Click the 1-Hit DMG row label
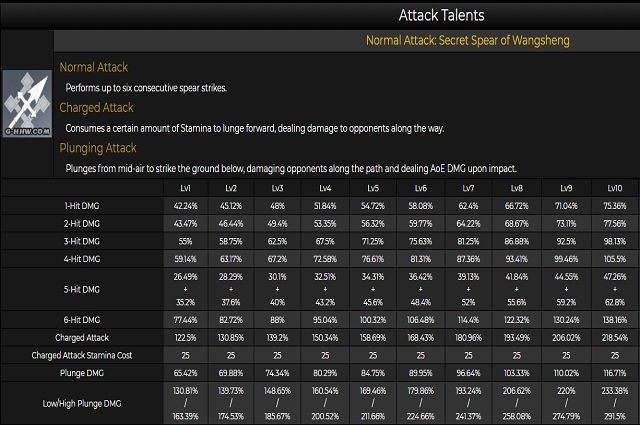 82,206
